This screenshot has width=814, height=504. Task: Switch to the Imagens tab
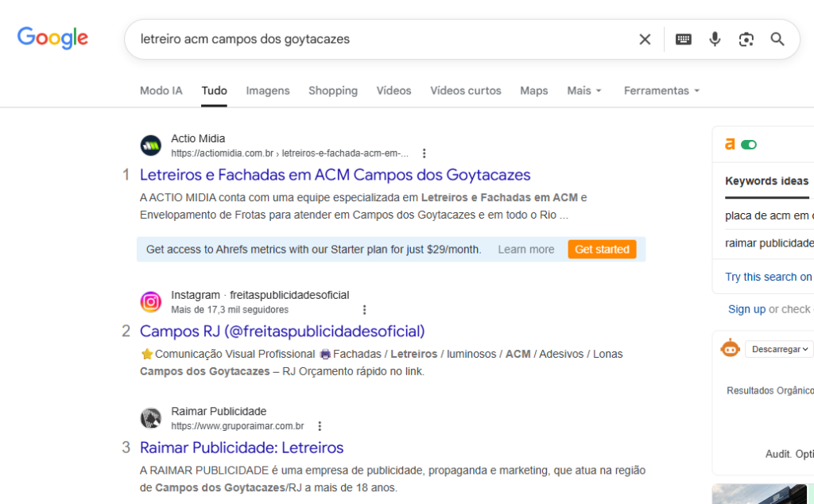(268, 91)
